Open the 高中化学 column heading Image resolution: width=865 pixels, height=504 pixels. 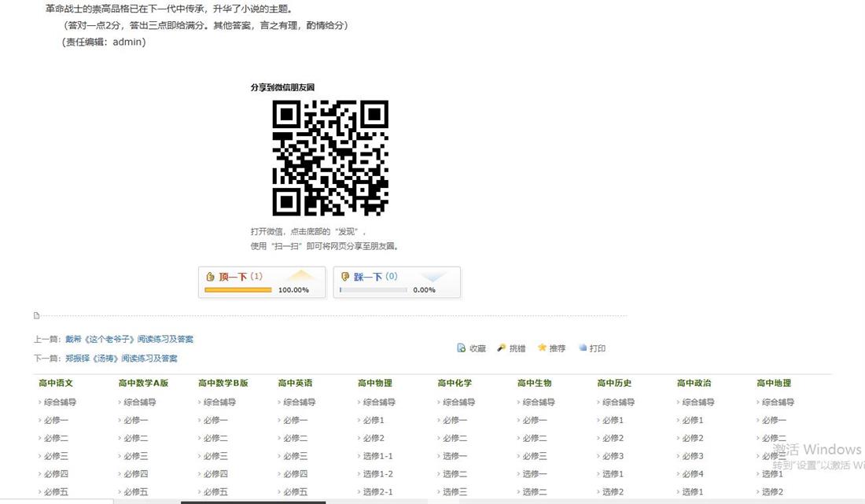(x=455, y=383)
